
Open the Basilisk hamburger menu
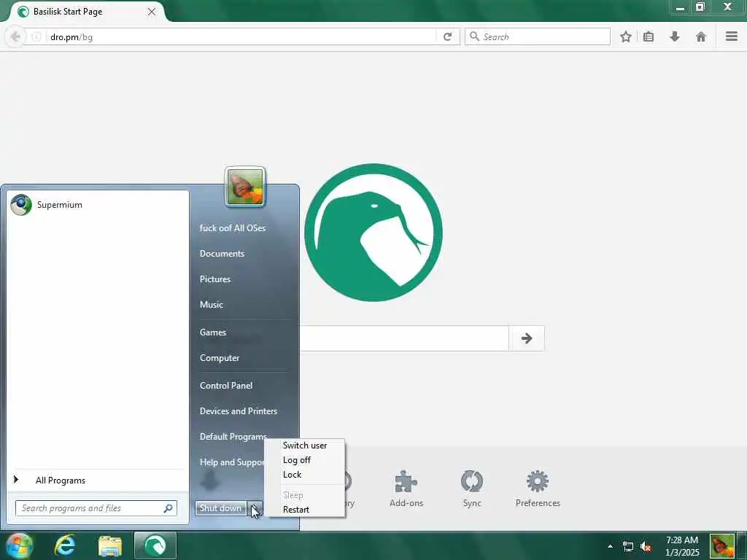click(732, 36)
